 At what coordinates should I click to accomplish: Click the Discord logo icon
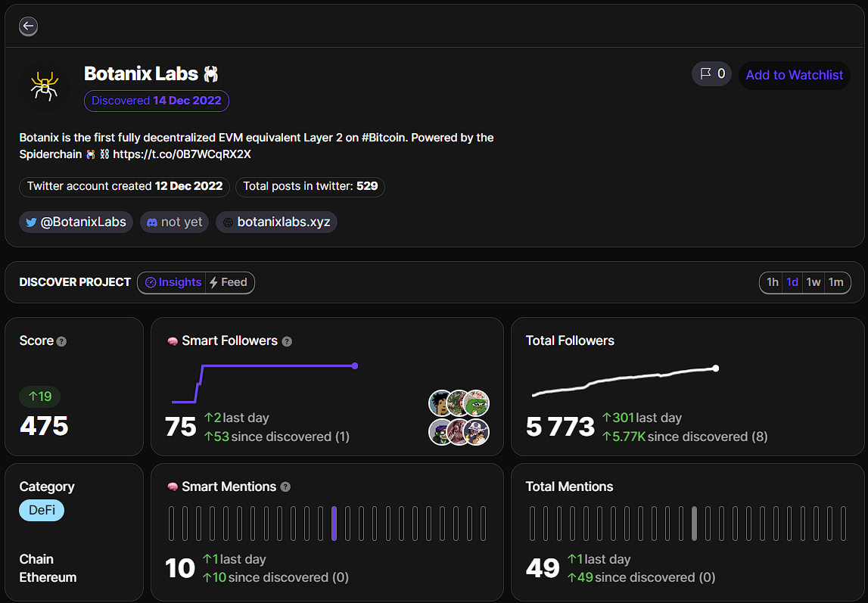click(x=151, y=222)
